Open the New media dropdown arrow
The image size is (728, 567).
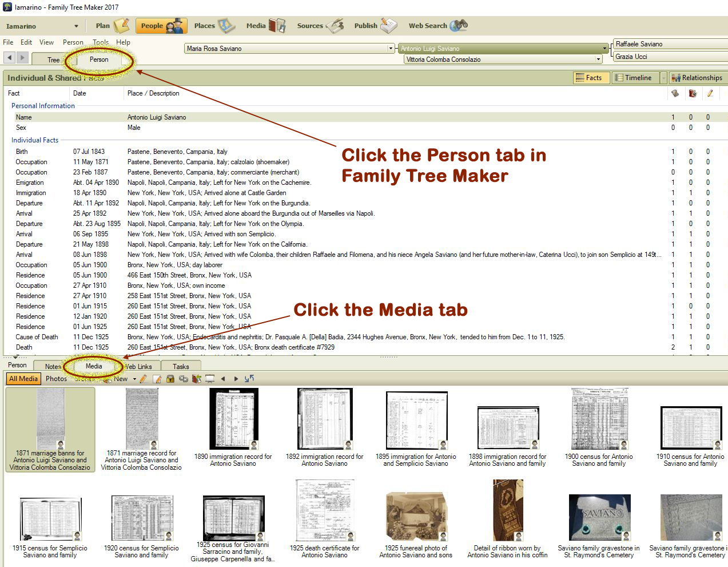(134, 379)
